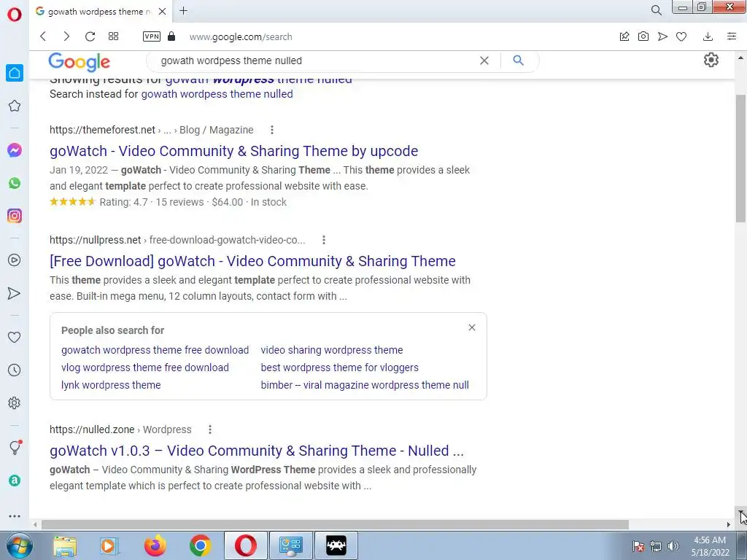This screenshot has height=560, width=747.
Task: Launch Chrome from the taskbar
Action: tap(201, 545)
